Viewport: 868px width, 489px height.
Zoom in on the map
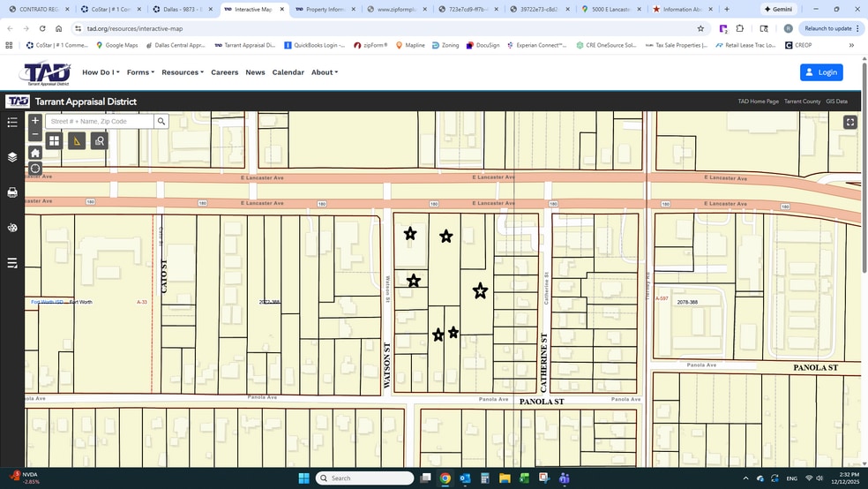point(35,121)
